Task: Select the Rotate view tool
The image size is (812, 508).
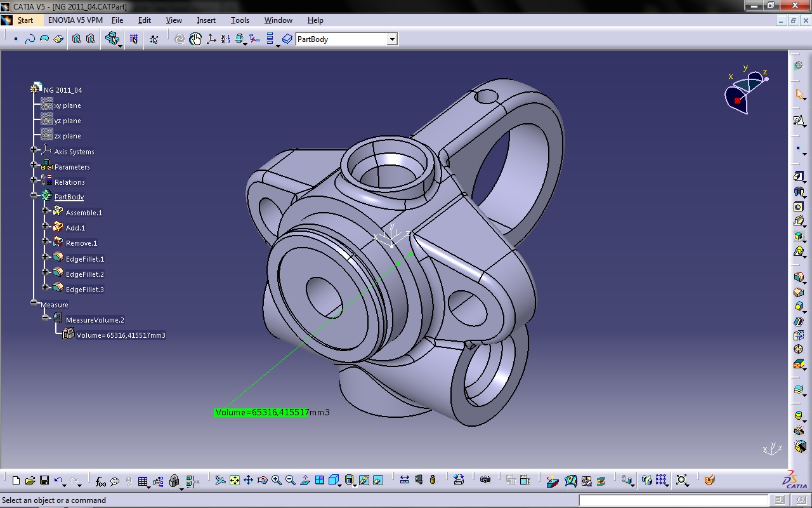Action: (263, 481)
